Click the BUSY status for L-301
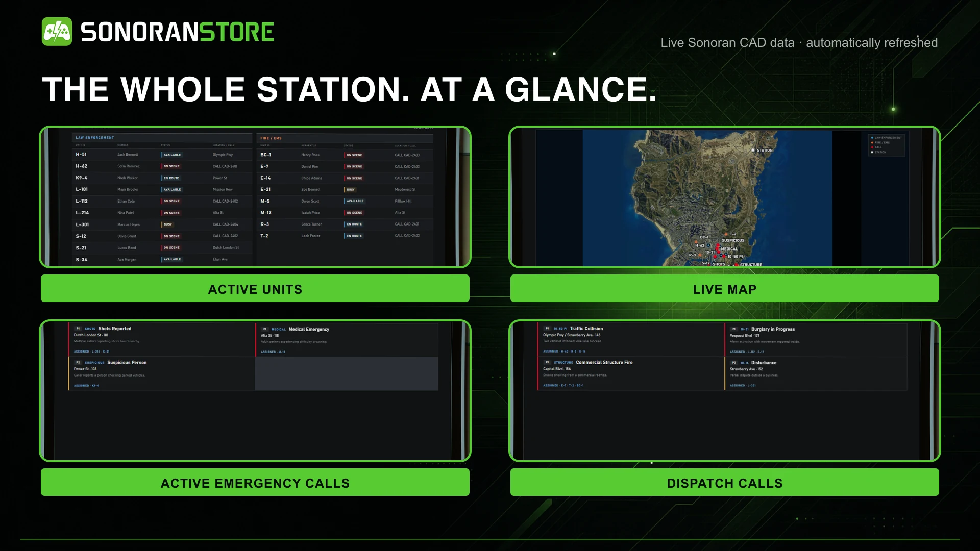 click(x=167, y=224)
